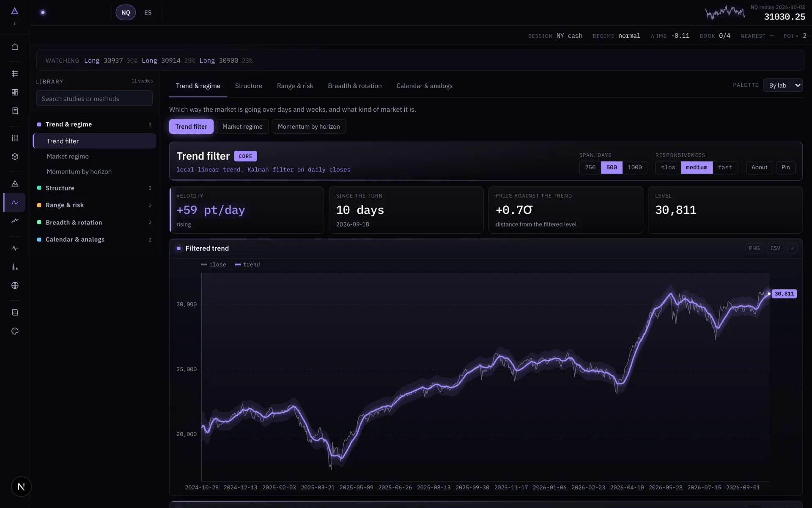Expand the sidebar with the chevron arrow
The image size is (812, 508).
pyautogui.click(x=14, y=24)
